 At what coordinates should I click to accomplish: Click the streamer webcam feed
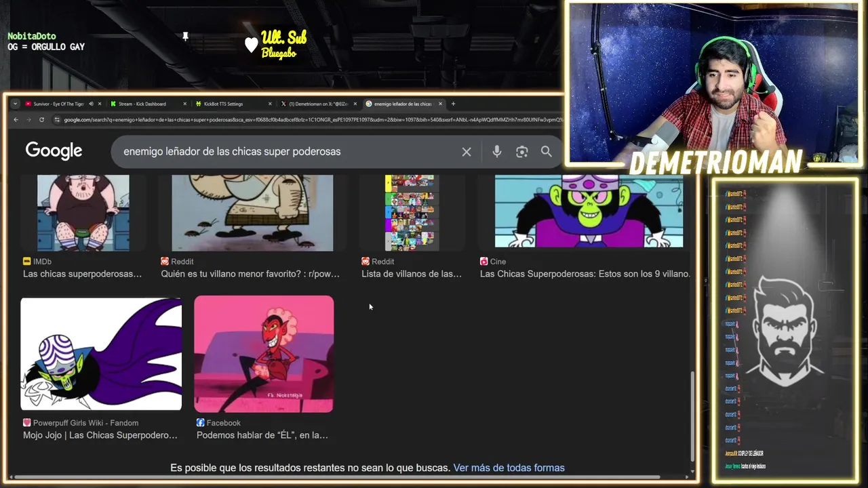(x=713, y=83)
